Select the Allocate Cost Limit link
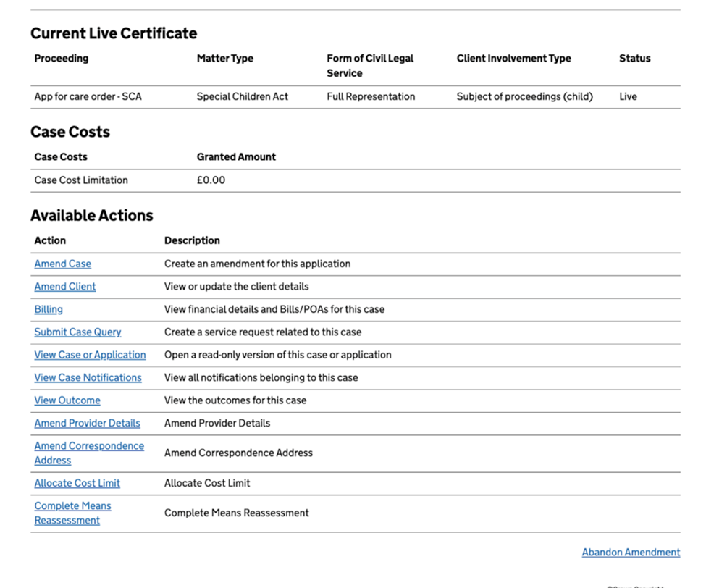The height and width of the screenshot is (588, 727). coord(77,483)
